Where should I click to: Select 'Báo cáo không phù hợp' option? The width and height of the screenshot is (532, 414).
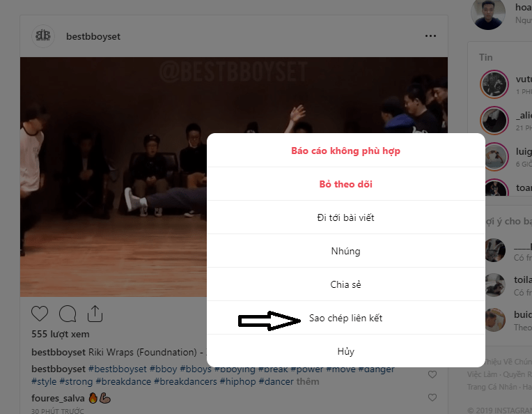pos(346,151)
